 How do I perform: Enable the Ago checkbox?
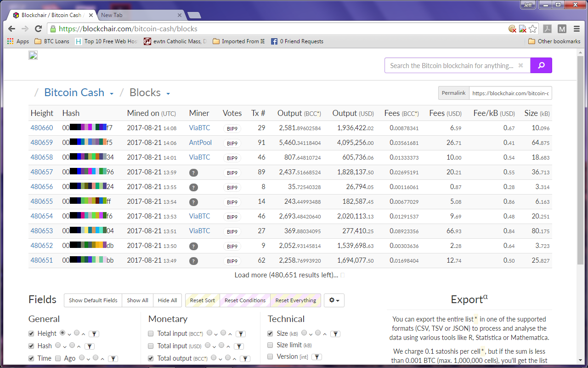(x=58, y=358)
